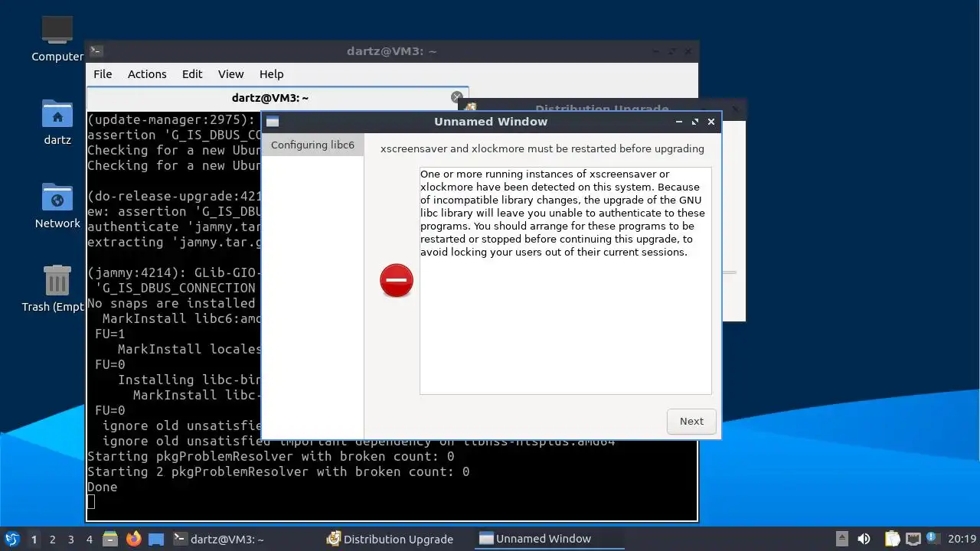Click the 'xscreensaver and xlockmore must be restarted' heading
The width and height of the screenshot is (980, 551).
pyautogui.click(x=542, y=148)
